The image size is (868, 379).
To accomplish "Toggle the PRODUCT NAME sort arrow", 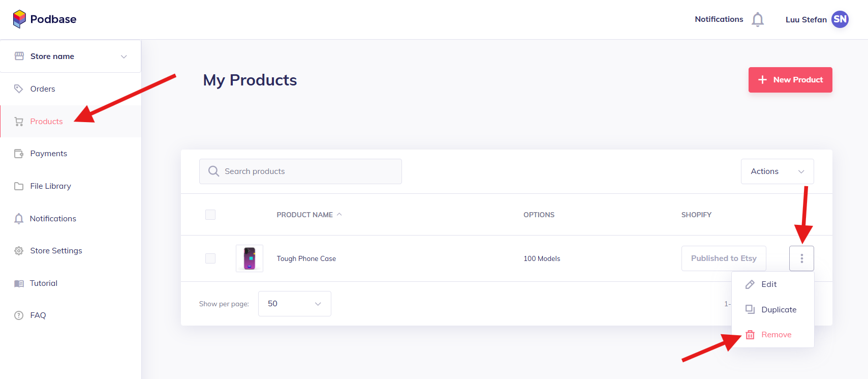I will [x=339, y=214].
